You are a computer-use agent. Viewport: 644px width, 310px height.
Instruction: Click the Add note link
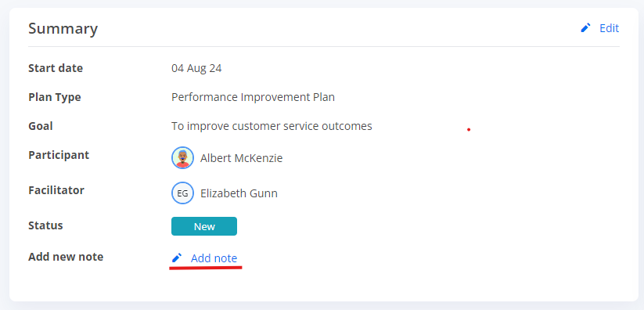coord(214,258)
